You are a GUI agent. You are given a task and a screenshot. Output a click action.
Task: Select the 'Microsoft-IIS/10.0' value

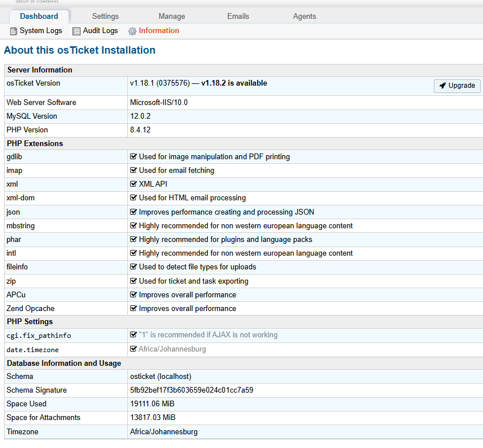(x=159, y=103)
